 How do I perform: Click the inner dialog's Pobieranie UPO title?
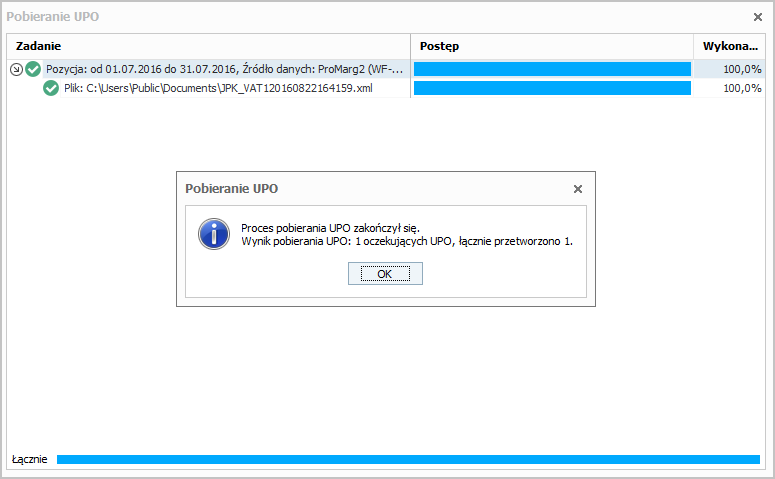pyautogui.click(x=232, y=188)
